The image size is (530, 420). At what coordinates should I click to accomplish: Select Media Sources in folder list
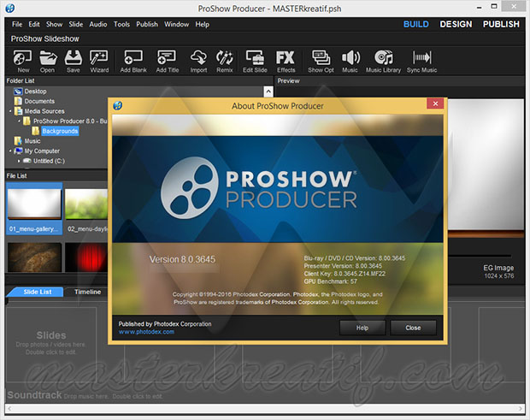44,111
